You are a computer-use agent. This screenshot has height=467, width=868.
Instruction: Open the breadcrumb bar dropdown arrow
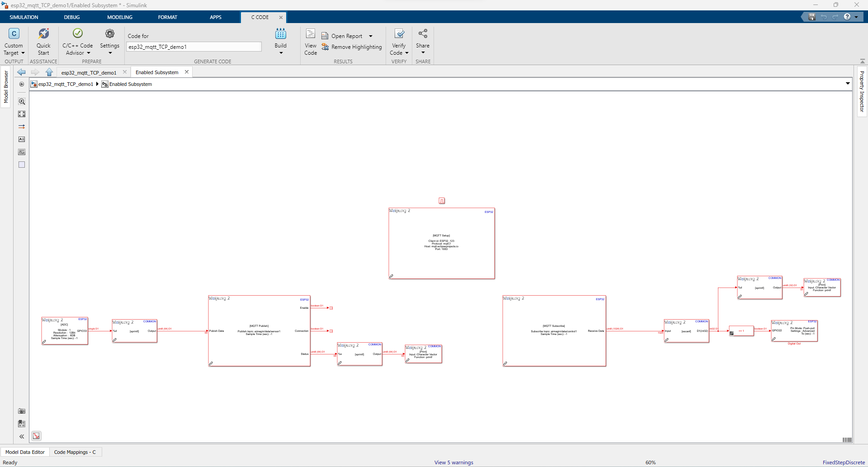(x=848, y=84)
